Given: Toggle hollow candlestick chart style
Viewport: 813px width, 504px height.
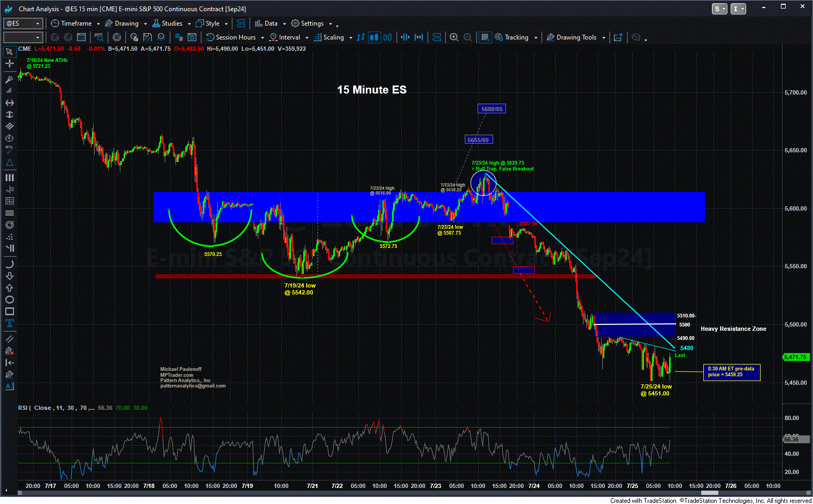Looking at the screenshot, I should (387, 37).
